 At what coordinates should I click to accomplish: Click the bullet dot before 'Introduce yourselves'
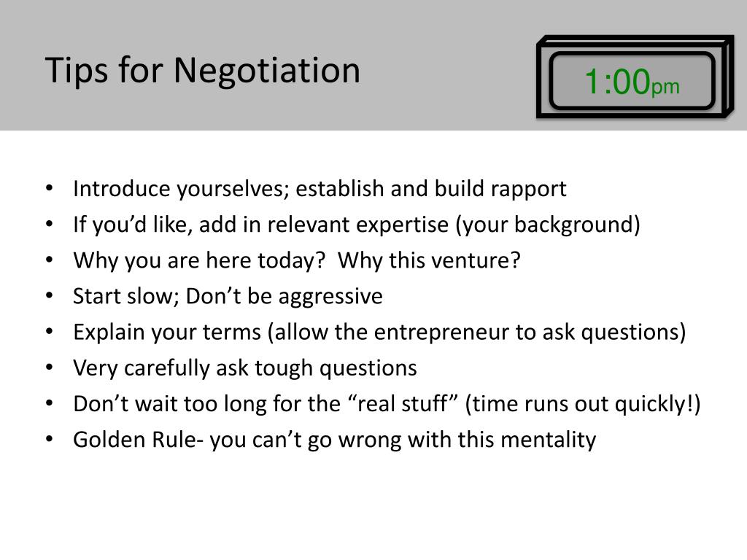point(50,188)
